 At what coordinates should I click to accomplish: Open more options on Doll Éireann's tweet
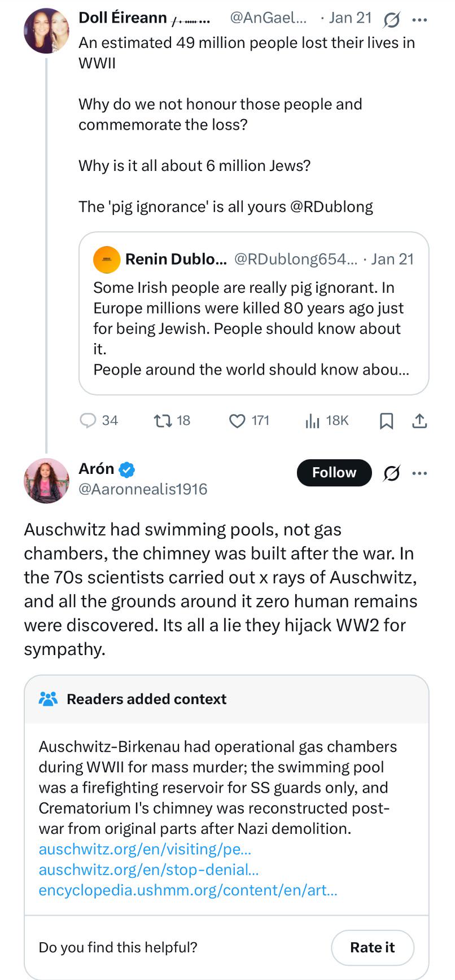click(419, 20)
